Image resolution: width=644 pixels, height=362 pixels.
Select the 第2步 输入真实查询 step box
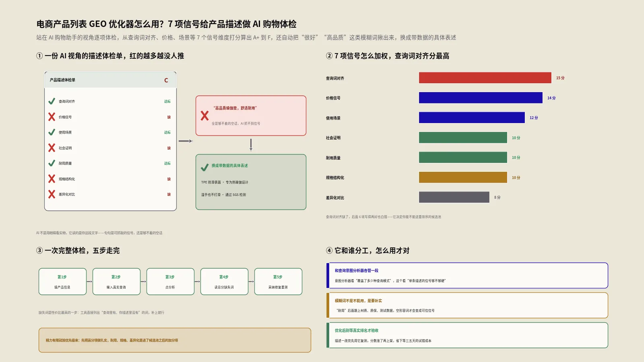click(116, 282)
